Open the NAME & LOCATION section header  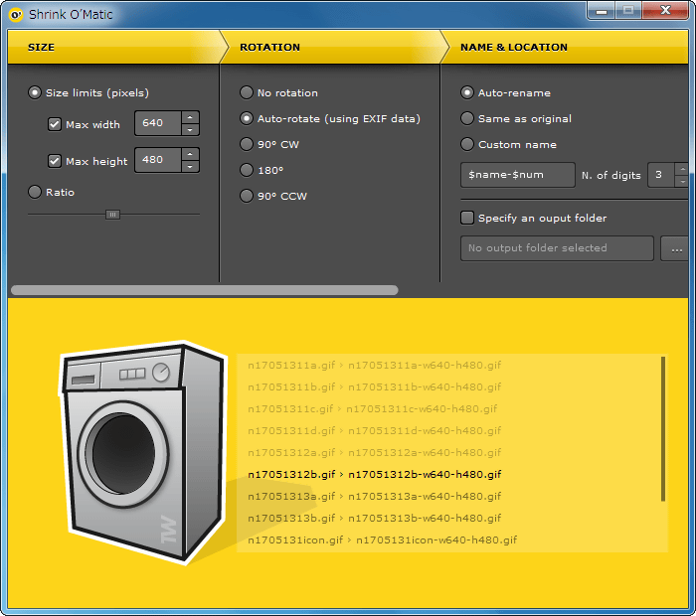pos(566,47)
